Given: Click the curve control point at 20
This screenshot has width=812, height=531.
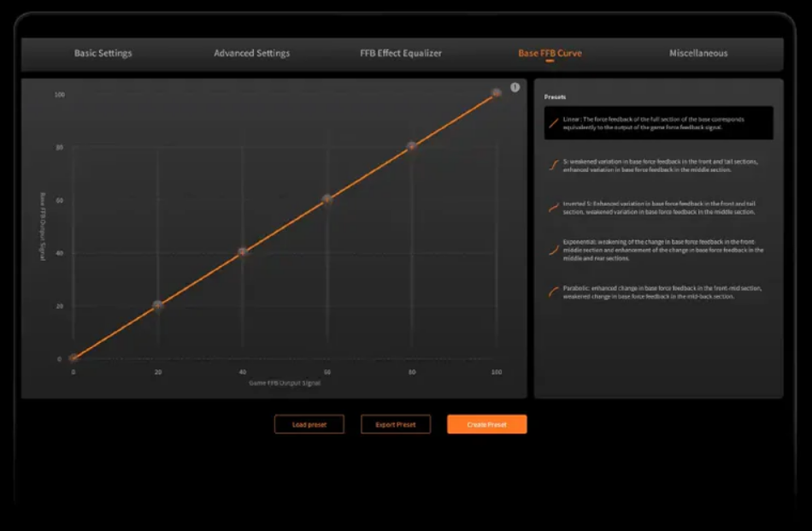Looking at the screenshot, I should pyautogui.click(x=158, y=305).
